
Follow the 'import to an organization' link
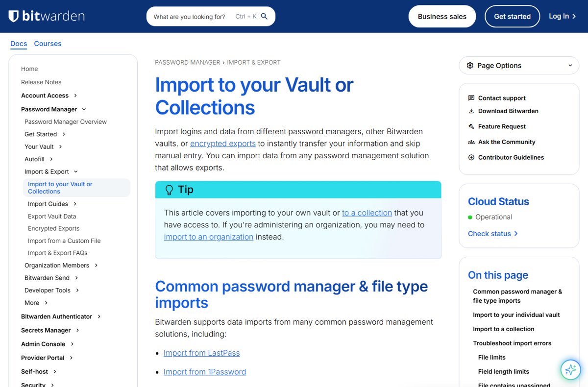click(209, 237)
